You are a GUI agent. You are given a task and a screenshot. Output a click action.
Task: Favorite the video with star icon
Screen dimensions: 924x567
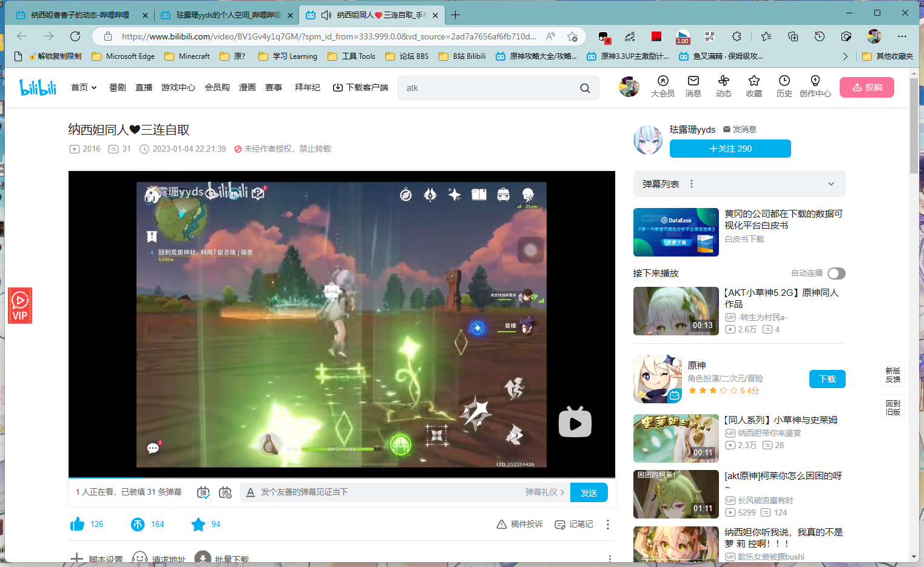click(x=198, y=524)
